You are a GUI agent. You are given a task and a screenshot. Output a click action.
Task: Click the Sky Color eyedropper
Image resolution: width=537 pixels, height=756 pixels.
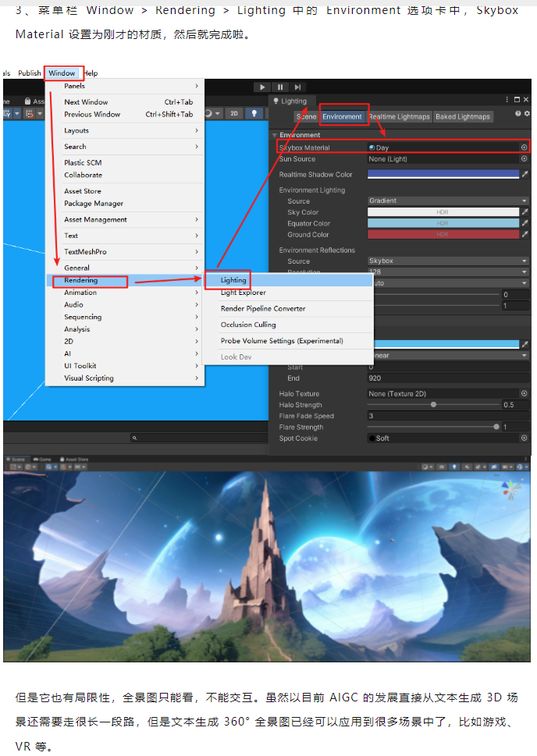click(x=525, y=211)
